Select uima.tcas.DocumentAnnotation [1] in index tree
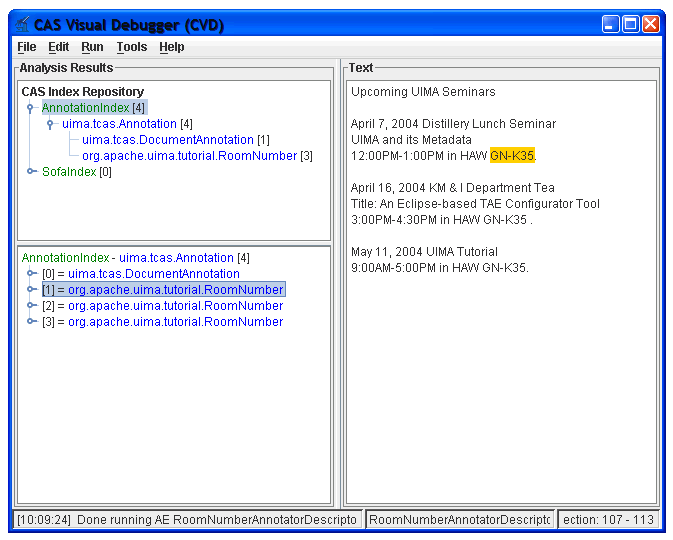This screenshot has height=540, width=673. pyautogui.click(x=168, y=140)
